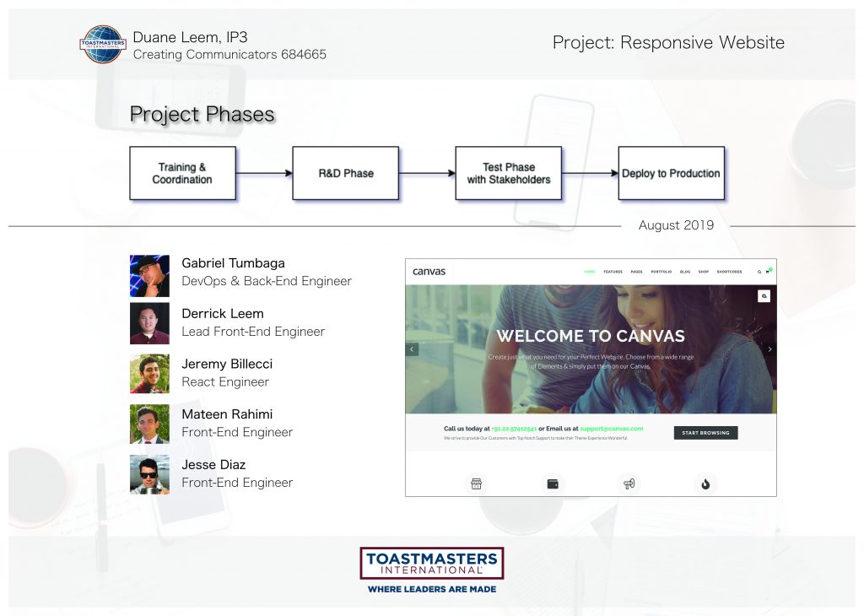This screenshot has height=616, width=864.
Task: Go to previous slide with left arrow
Action: [x=412, y=349]
